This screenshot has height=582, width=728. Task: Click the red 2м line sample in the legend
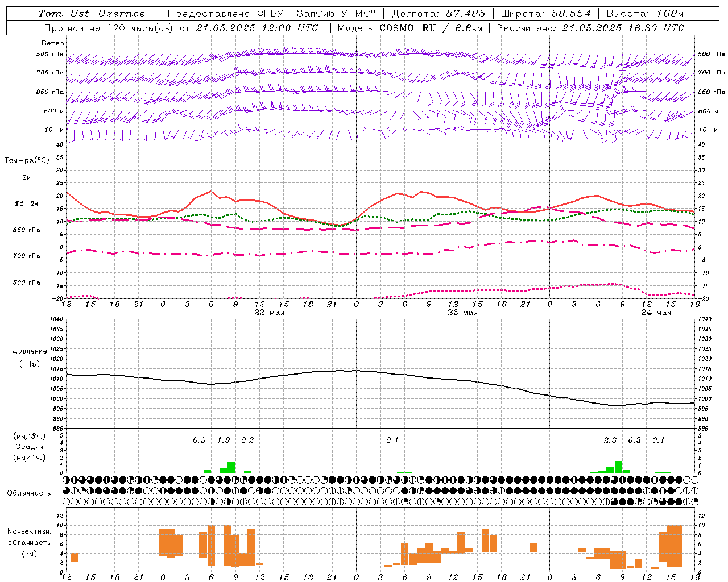27,184
